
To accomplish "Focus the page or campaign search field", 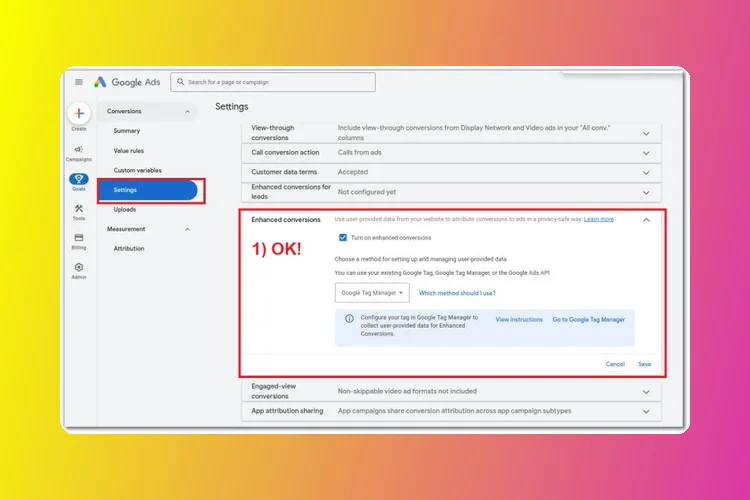I will click(273, 82).
